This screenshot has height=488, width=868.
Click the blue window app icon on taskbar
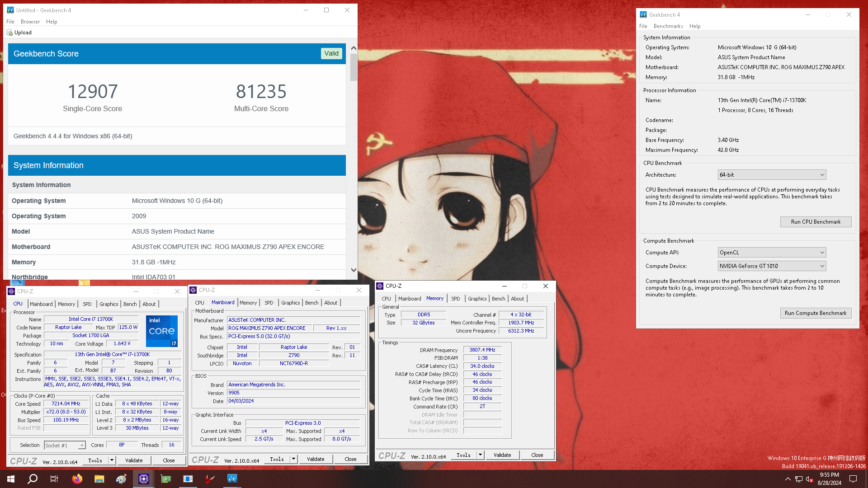(x=188, y=479)
